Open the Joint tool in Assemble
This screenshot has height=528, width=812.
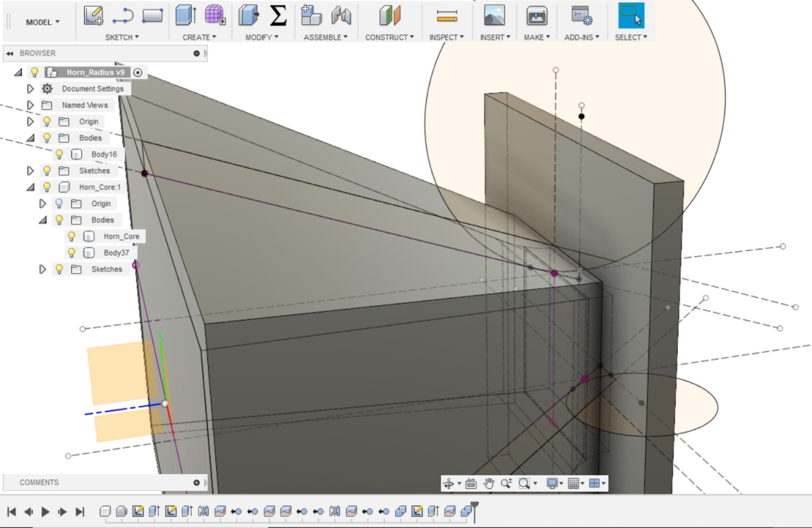point(341,15)
